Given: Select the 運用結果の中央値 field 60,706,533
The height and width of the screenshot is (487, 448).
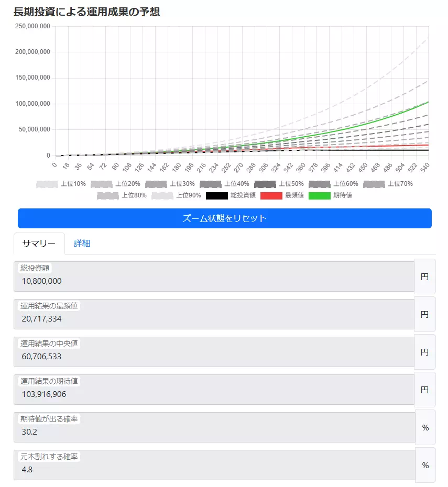Looking at the screenshot, I should pos(214,352).
